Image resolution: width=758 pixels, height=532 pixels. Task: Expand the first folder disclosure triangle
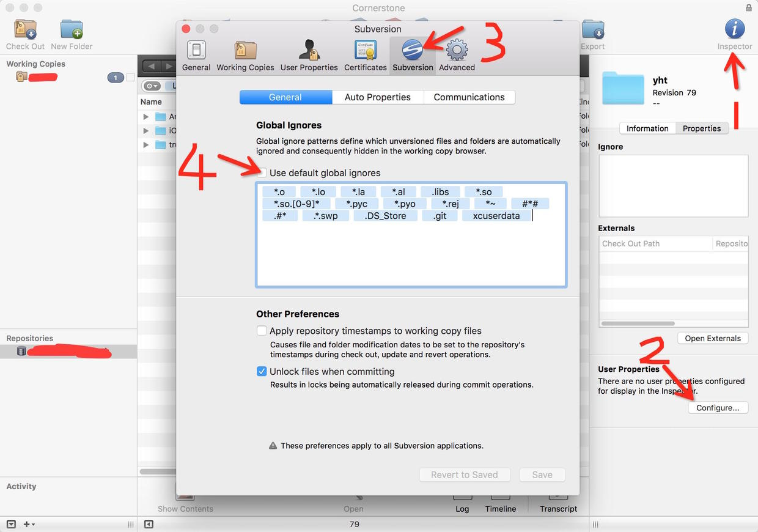pos(145,116)
